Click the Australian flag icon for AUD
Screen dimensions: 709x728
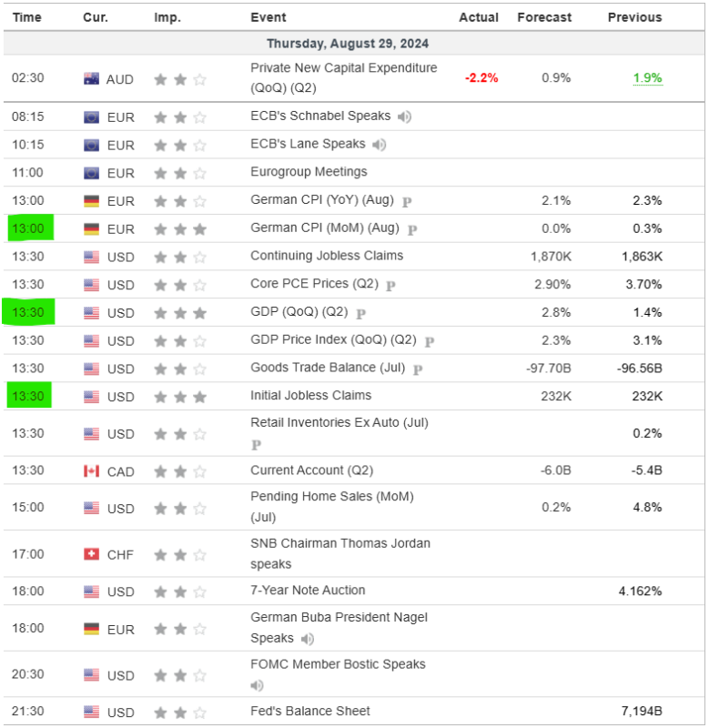tap(91, 79)
